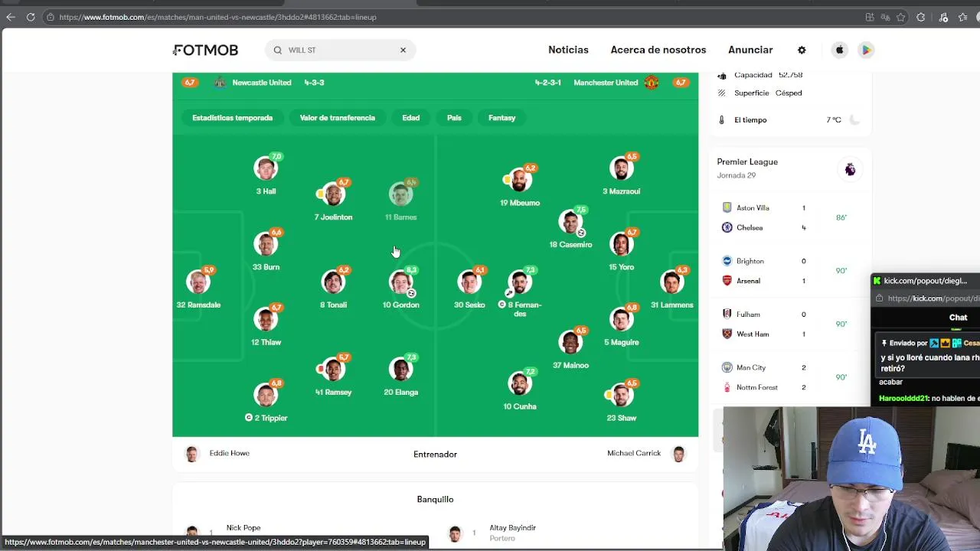Viewport: 980px width, 551px height.
Task: Open player 23 Shaw
Action: click(621, 400)
